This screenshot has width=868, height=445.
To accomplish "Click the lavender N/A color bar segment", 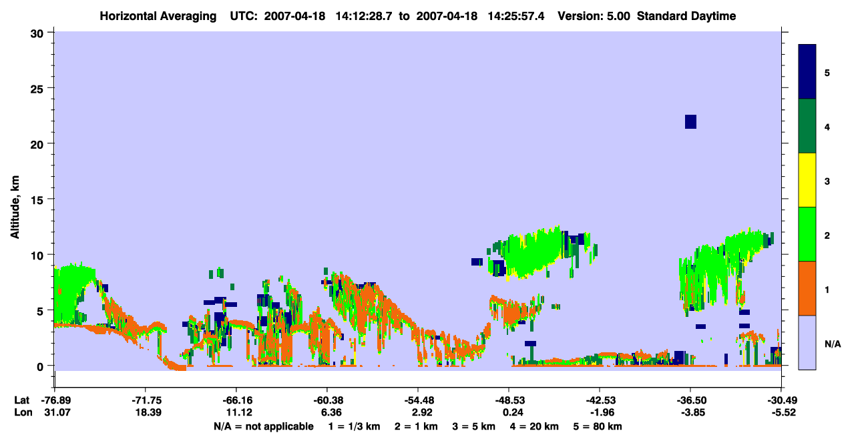I will coord(807,342).
